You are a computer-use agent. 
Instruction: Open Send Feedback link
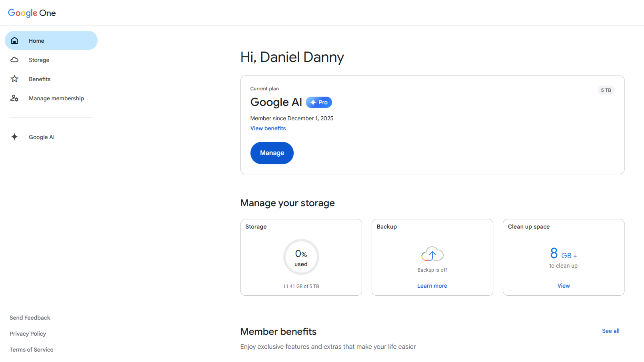pyautogui.click(x=30, y=318)
